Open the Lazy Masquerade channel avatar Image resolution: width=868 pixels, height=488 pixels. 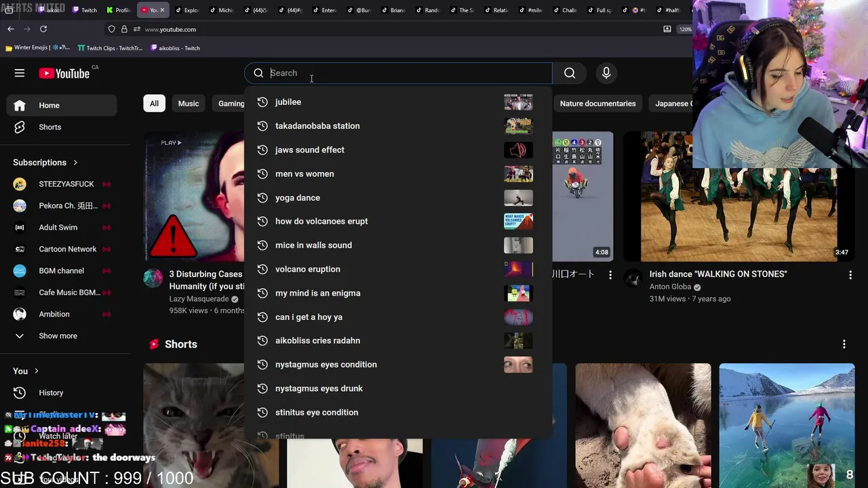pos(153,278)
